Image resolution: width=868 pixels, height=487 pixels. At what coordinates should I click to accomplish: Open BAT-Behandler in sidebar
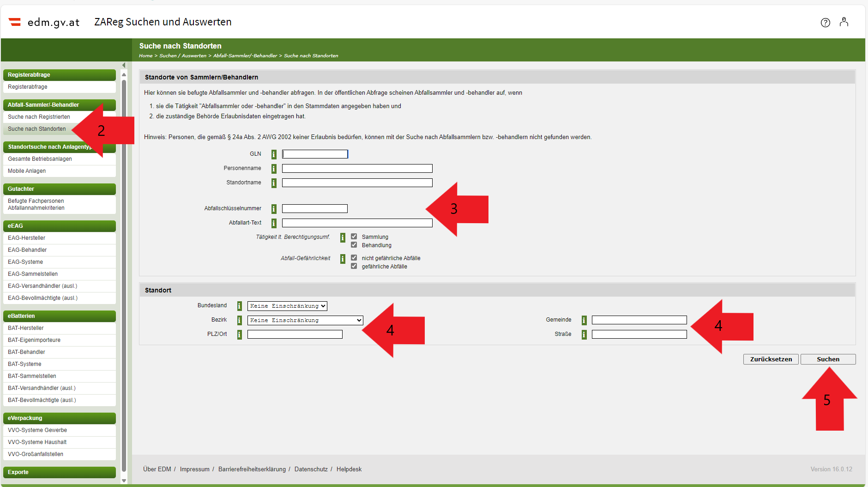click(x=60, y=352)
